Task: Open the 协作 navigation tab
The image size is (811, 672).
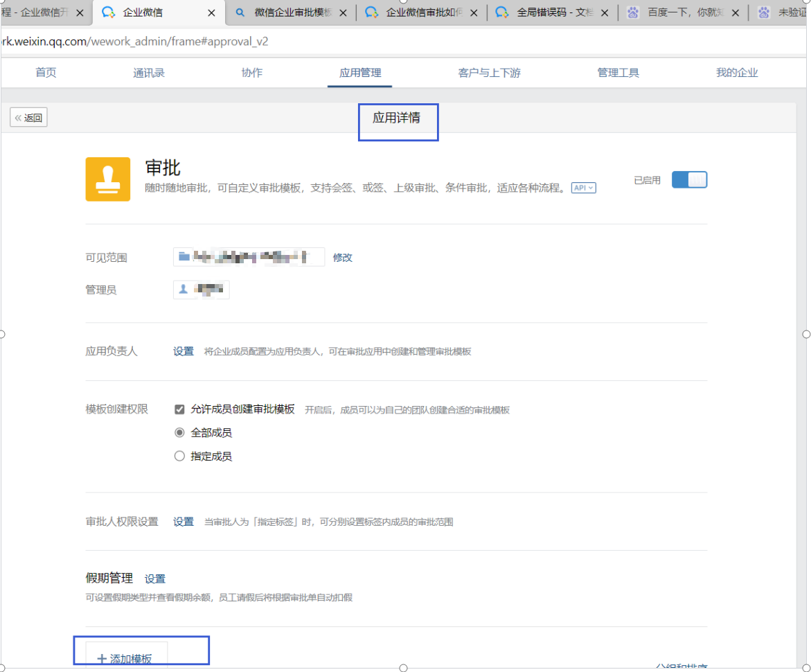Action: [x=252, y=73]
